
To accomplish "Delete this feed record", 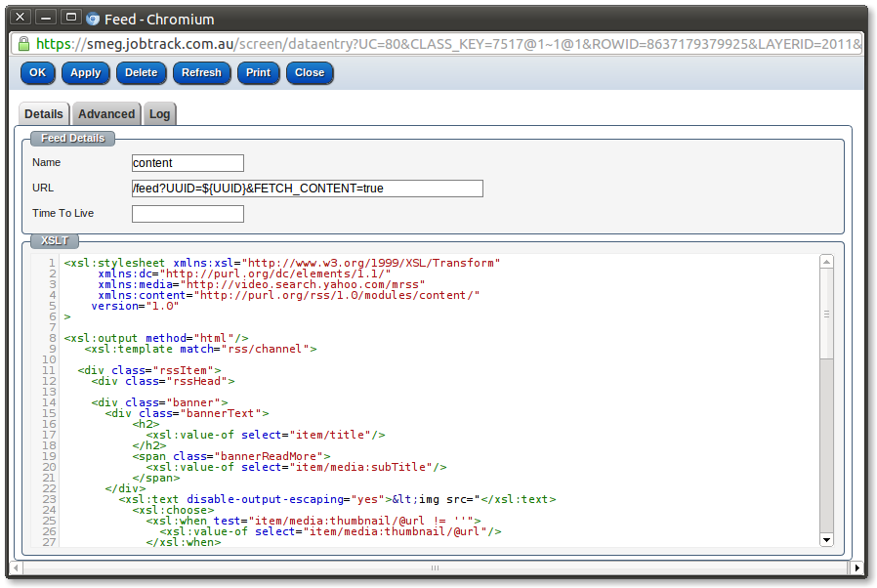I will pyautogui.click(x=141, y=72).
